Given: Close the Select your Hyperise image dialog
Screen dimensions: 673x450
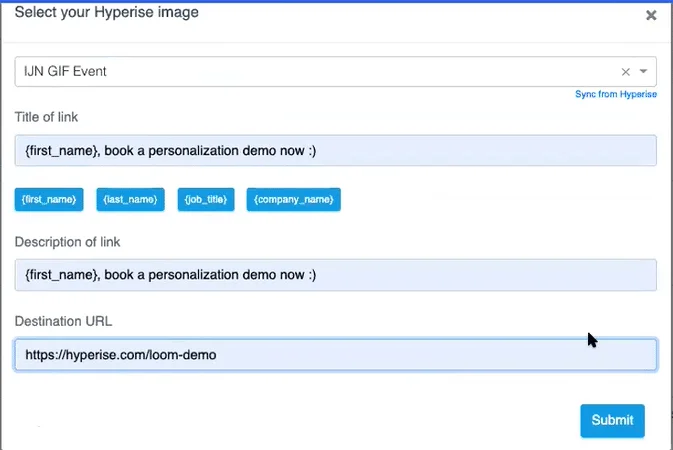Looking at the screenshot, I should coord(651,15).
